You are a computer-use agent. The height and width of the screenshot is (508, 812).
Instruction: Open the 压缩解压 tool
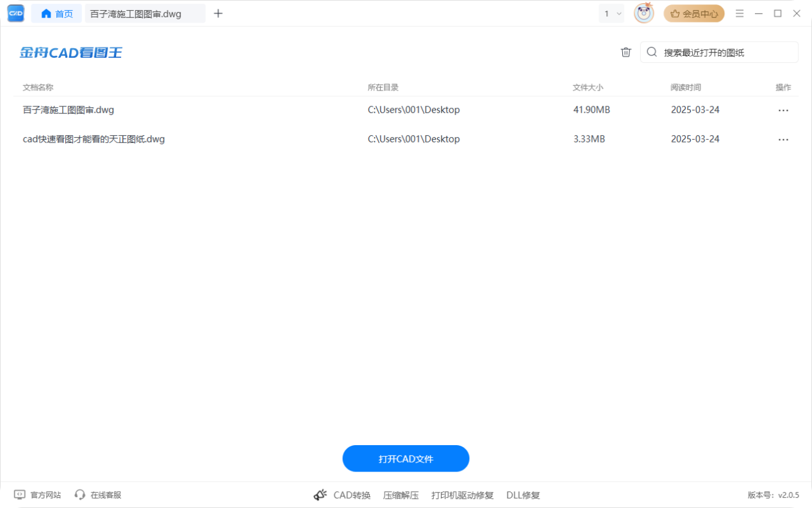point(401,495)
